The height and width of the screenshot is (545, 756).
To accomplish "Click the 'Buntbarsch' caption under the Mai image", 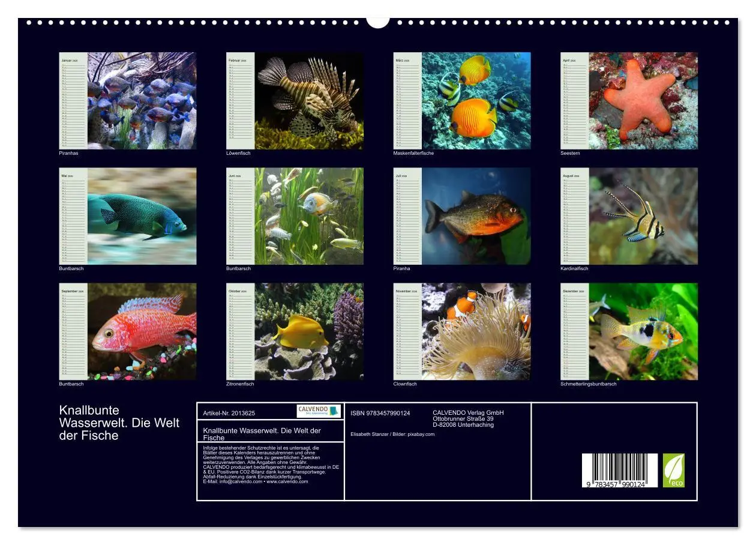I will point(71,268).
